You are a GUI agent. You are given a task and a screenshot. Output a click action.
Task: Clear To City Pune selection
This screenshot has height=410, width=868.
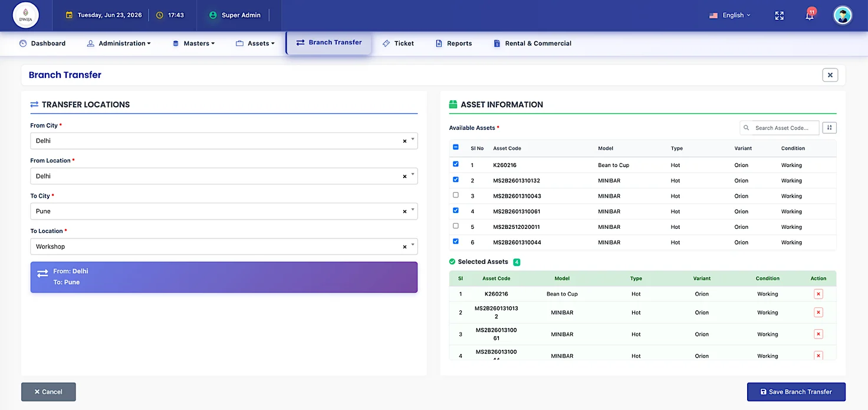tap(405, 211)
